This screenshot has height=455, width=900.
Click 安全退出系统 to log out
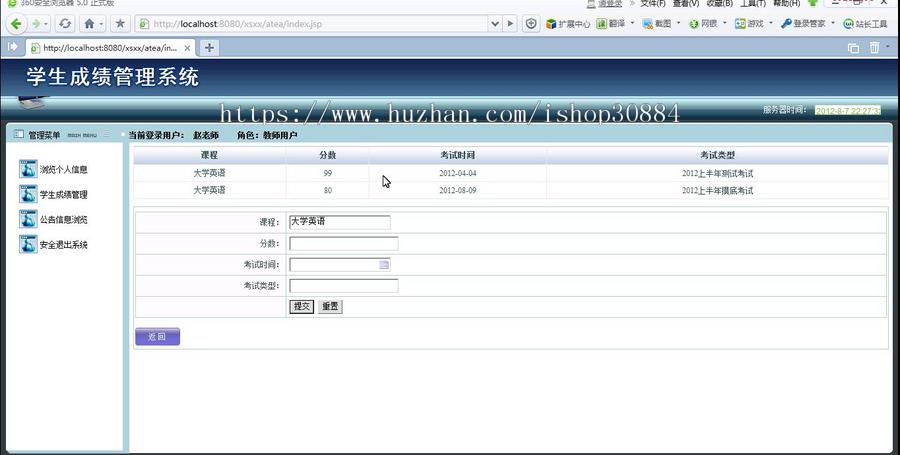point(64,244)
